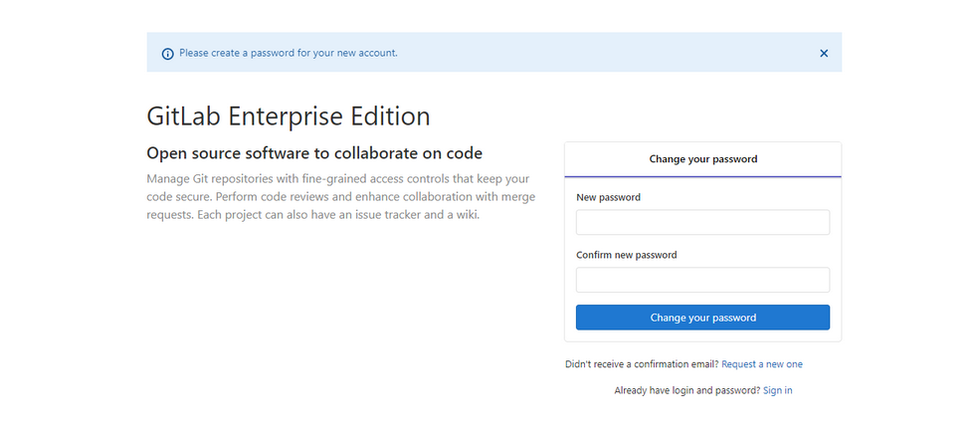Viewport: 980px width, 434px height.
Task: Open the Sign in link
Action: click(x=777, y=390)
